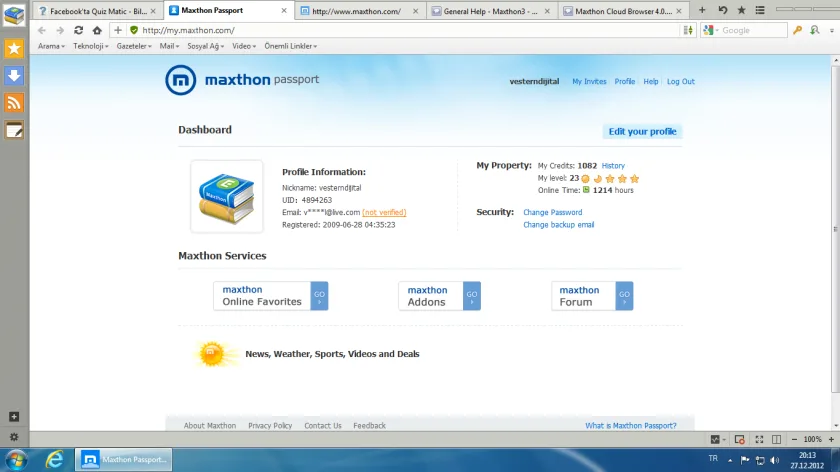
Task: Open the Google search engine dropdown
Action: [x=711, y=31]
